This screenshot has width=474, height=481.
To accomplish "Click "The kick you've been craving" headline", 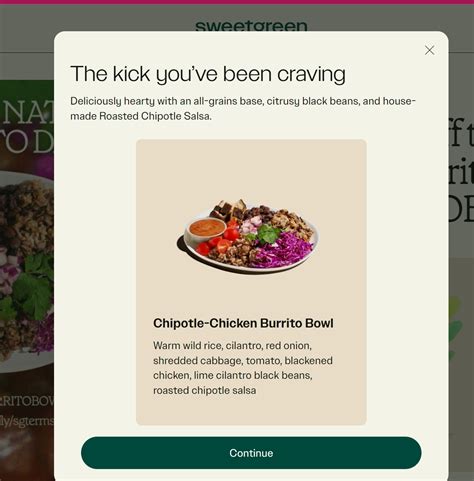I will 208,74.
